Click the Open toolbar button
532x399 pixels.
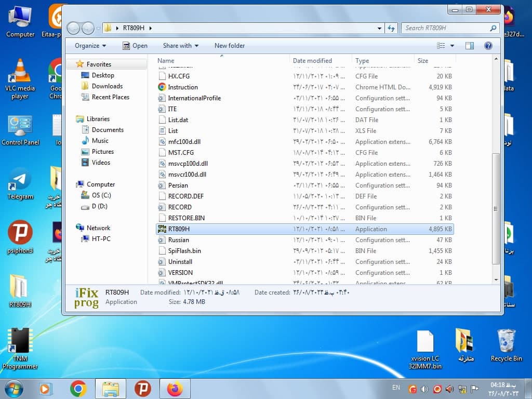(x=135, y=46)
